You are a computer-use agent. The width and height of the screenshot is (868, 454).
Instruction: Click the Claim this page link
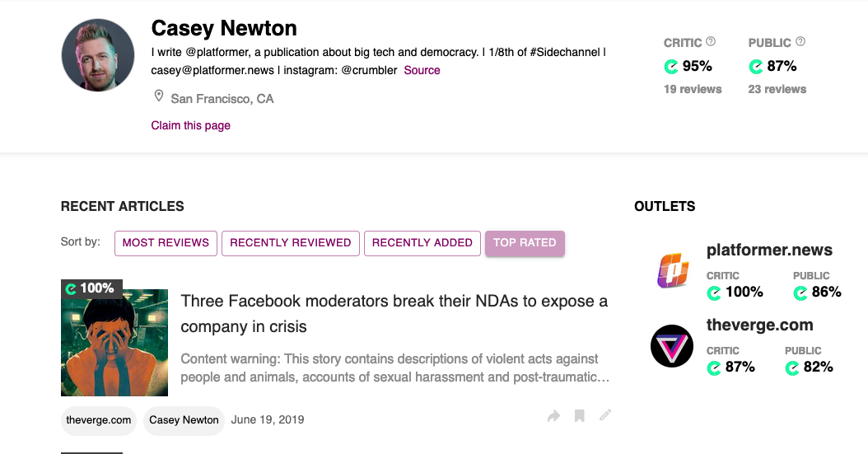coord(190,125)
